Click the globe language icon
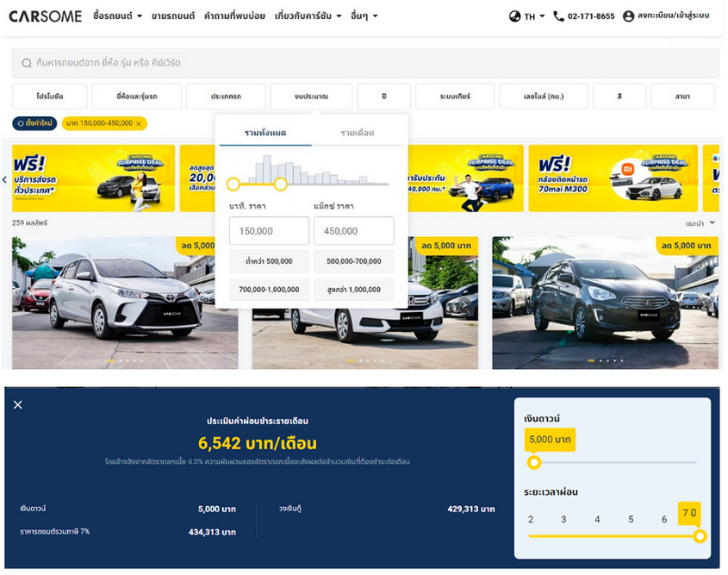 click(515, 16)
